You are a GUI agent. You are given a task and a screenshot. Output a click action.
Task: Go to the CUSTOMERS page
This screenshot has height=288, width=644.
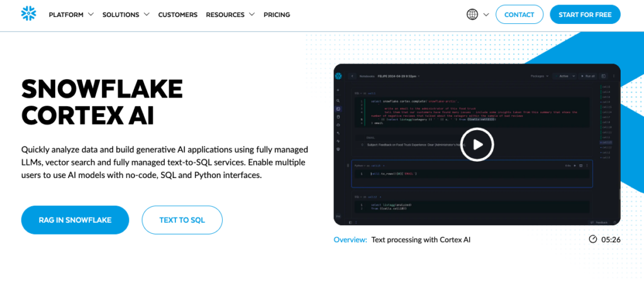tap(178, 15)
